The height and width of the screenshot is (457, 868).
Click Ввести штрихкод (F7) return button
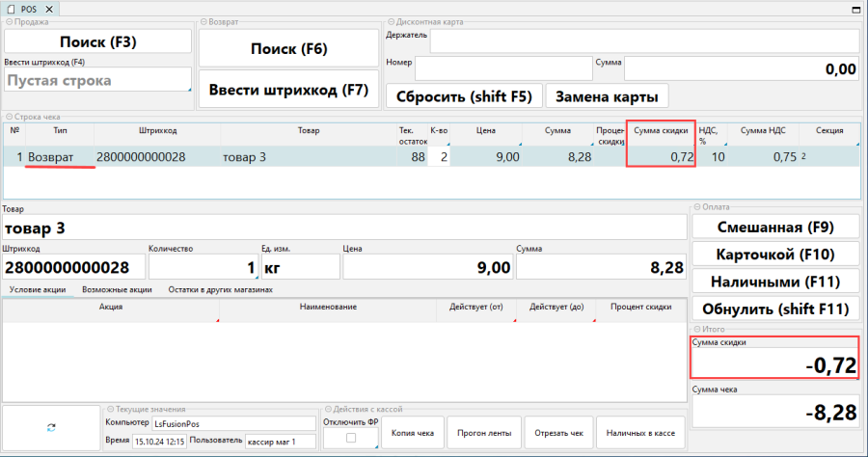click(288, 90)
